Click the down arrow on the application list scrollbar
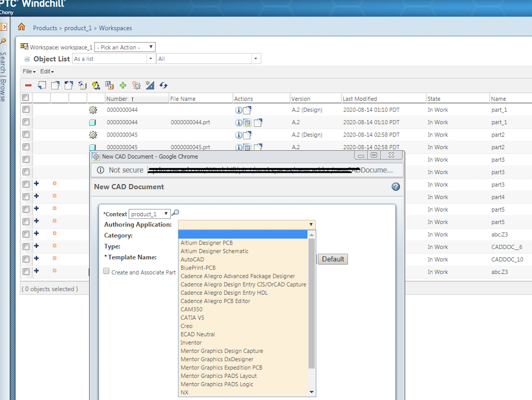Image resolution: width=532 pixels, height=400 pixels. (x=311, y=392)
